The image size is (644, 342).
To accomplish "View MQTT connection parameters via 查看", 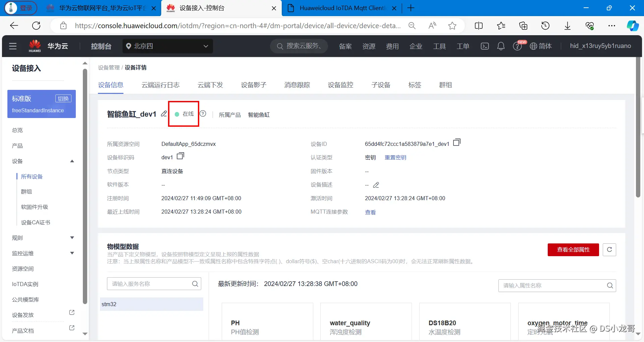I will (x=370, y=212).
